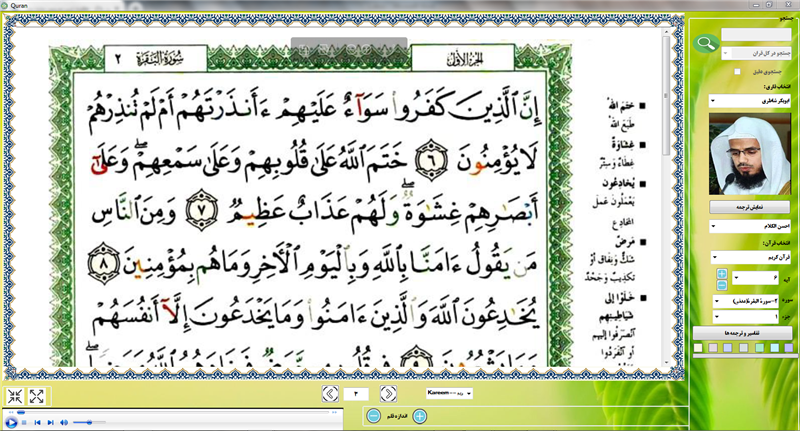Screen dimensions: 800x431
Task: Click the show translation button under photo
Action: 749,207
